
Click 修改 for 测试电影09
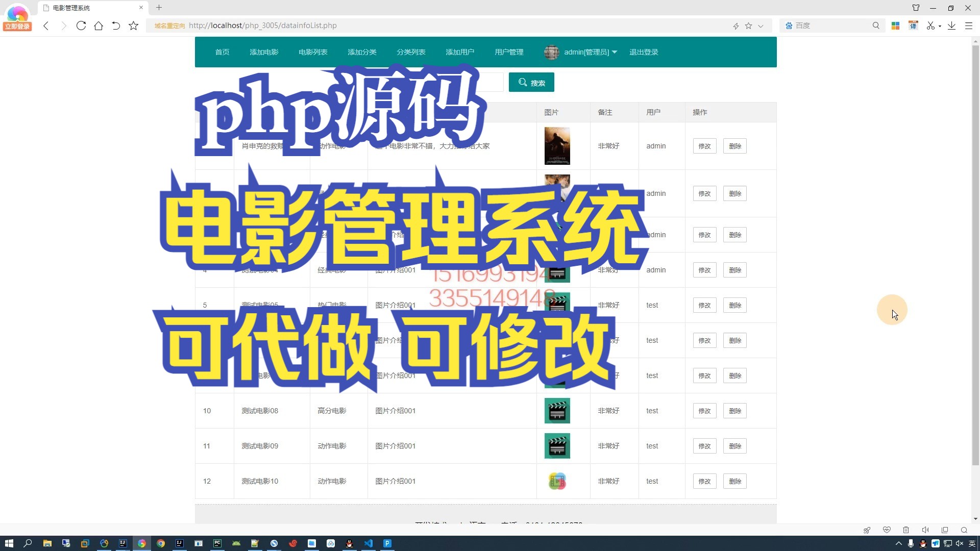point(704,446)
